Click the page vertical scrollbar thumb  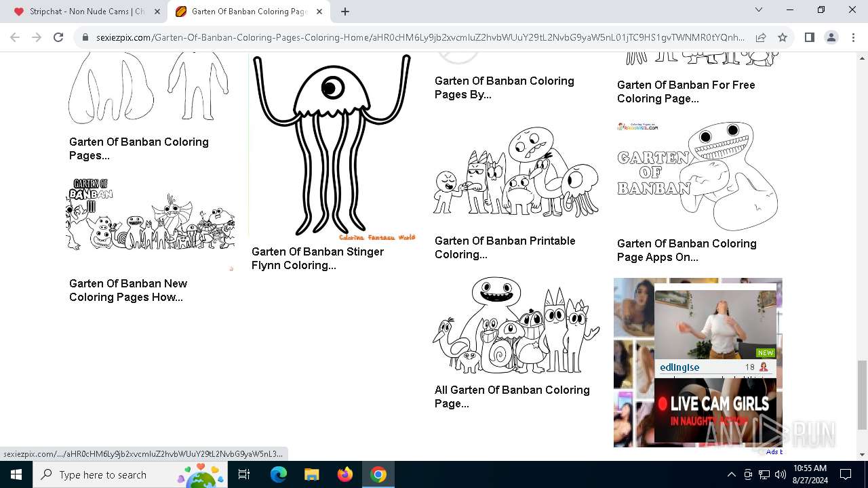(862, 395)
